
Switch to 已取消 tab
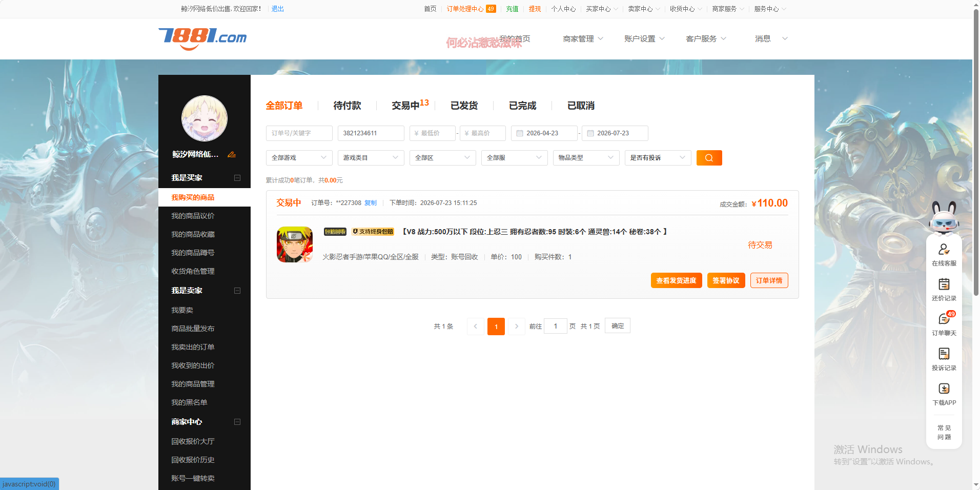[581, 106]
